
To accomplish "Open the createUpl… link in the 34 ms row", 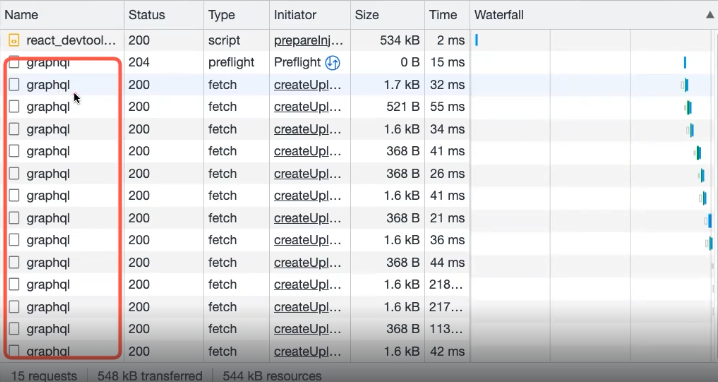I will 308,129.
